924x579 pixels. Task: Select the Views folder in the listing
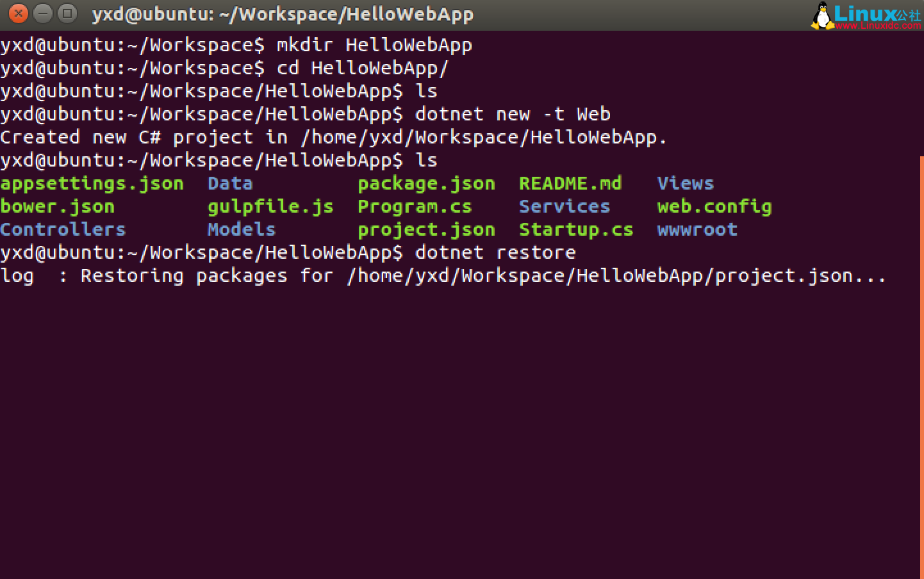685,183
